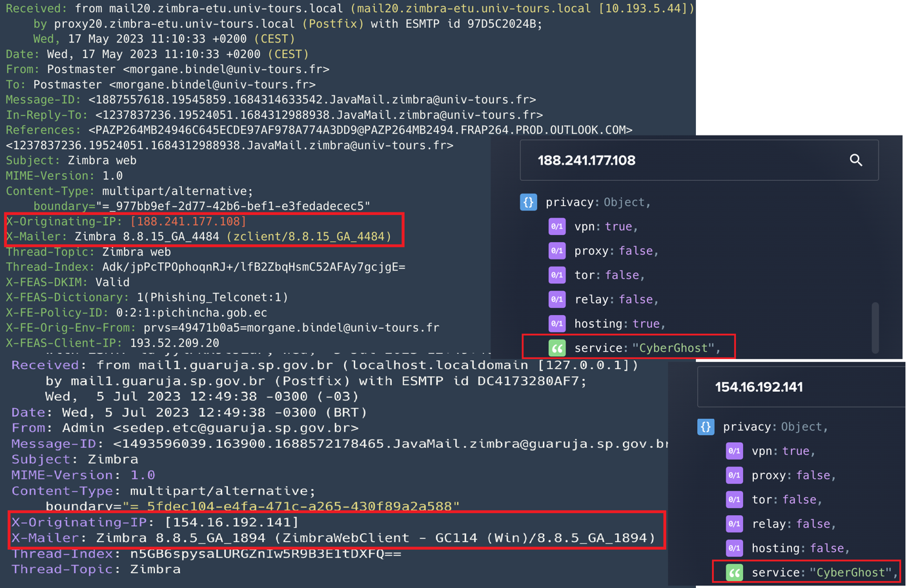The image size is (907, 588).
Task: Click the X-FEAS-DKIM: Valid line
Action: click(x=68, y=282)
